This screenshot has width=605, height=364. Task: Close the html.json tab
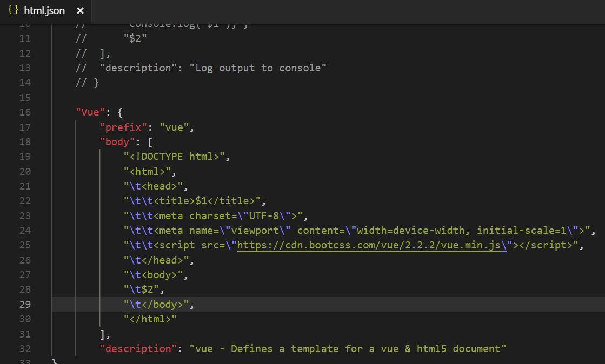[80, 11]
